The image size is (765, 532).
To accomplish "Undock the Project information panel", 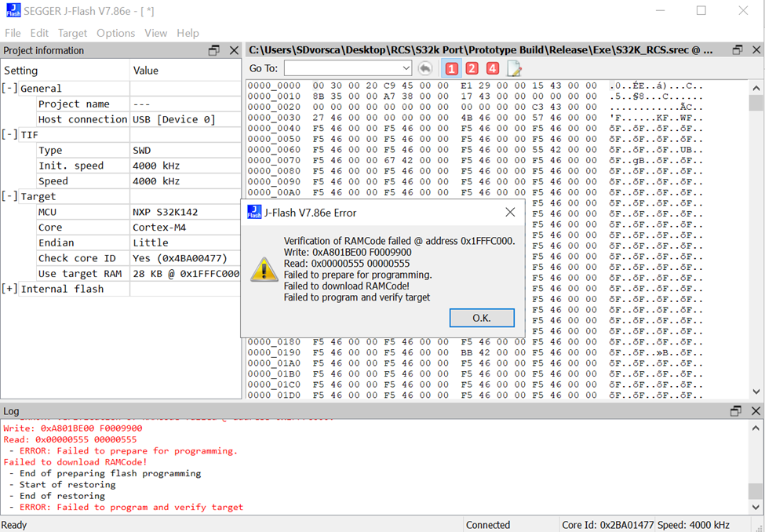I will tap(213, 49).
